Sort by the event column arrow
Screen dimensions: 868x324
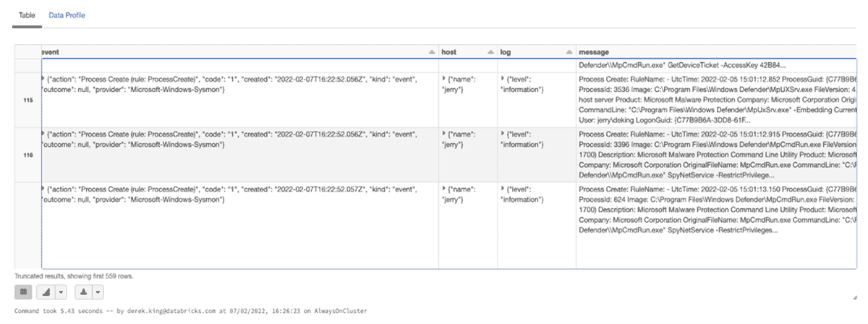[x=432, y=52]
